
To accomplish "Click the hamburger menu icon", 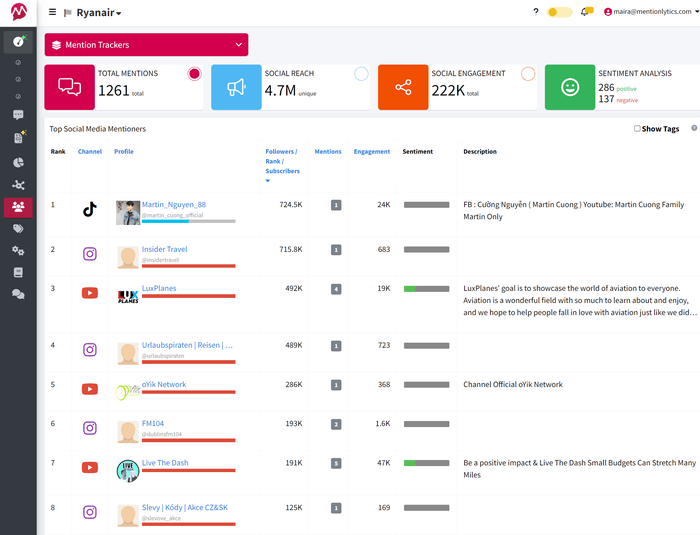I will click(52, 12).
